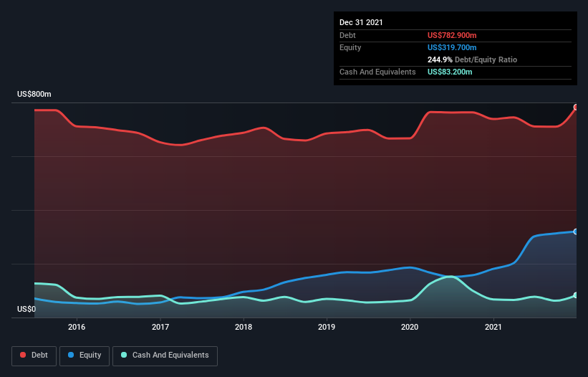
Task: Select the 2020 x-axis label
Action: (x=410, y=327)
